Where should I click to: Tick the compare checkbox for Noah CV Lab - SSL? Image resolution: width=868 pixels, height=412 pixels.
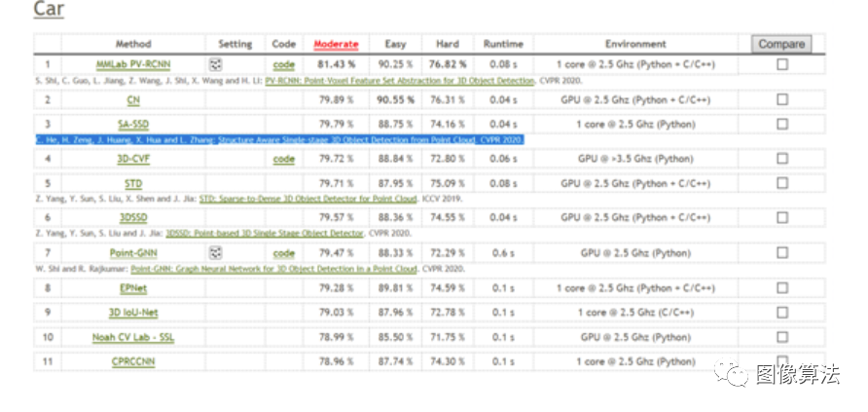[x=781, y=337]
